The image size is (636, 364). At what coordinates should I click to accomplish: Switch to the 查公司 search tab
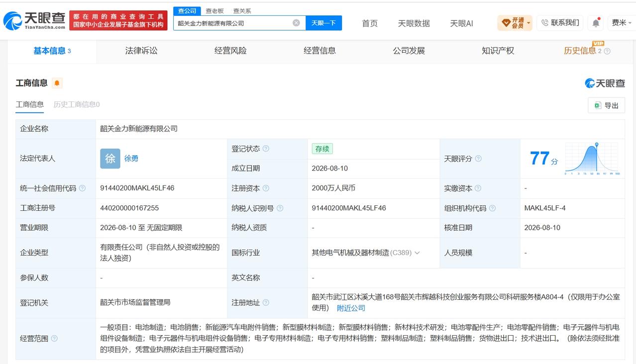click(187, 10)
